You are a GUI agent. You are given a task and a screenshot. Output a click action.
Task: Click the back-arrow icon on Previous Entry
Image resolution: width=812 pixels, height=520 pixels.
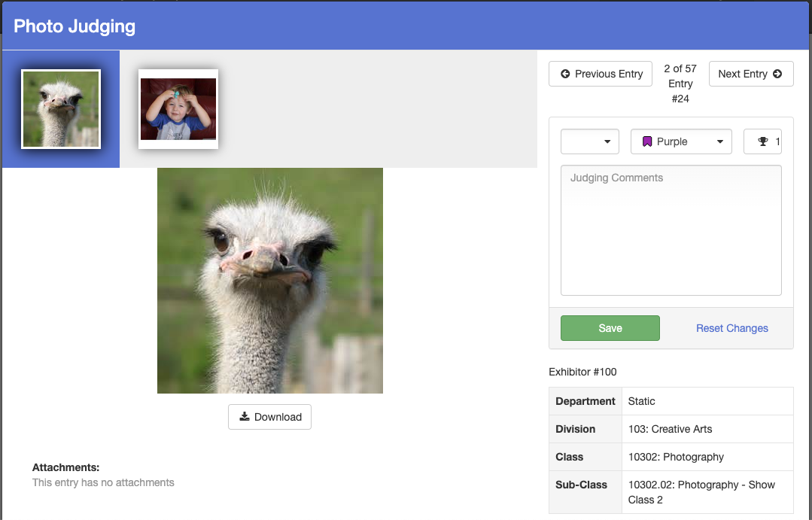[567, 74]
